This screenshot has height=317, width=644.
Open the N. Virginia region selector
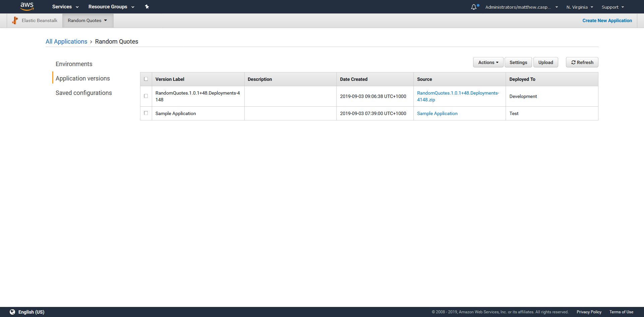(x=579, y=7)
